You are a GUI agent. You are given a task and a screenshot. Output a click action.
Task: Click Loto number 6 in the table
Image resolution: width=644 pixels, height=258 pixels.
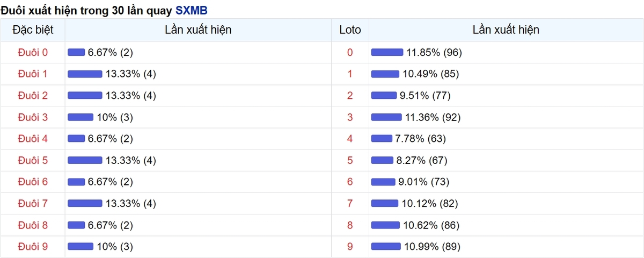point(350,182)
